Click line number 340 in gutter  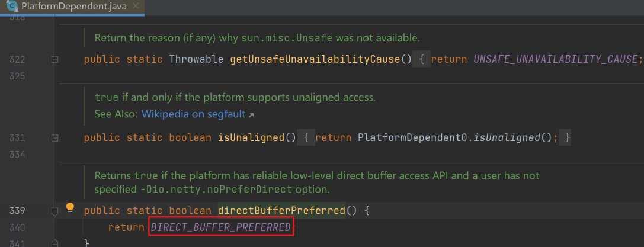(17, 227)
